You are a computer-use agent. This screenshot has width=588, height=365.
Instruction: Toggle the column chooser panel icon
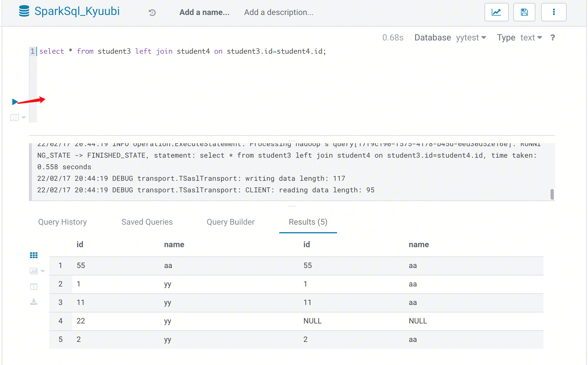[x=34, y=287]
